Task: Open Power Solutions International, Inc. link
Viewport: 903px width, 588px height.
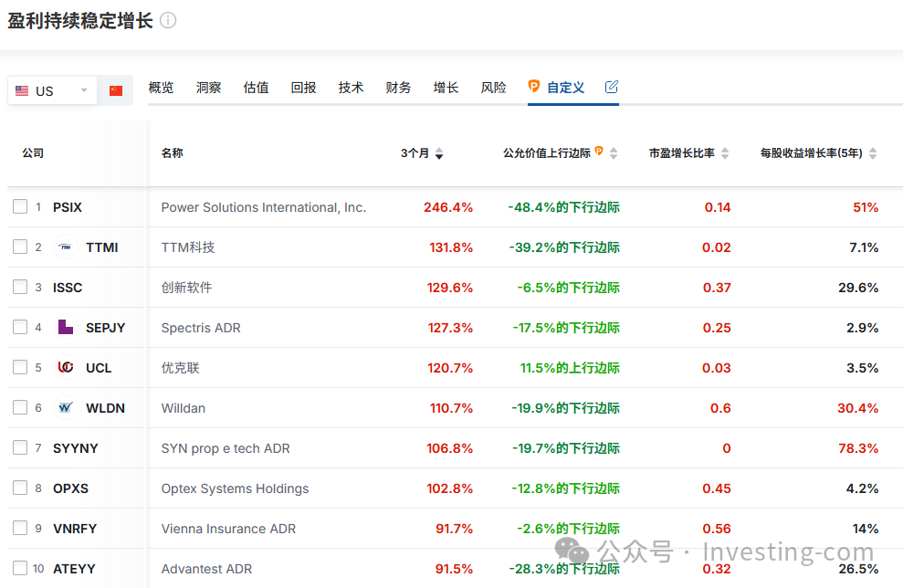Action: pos(263,207)
